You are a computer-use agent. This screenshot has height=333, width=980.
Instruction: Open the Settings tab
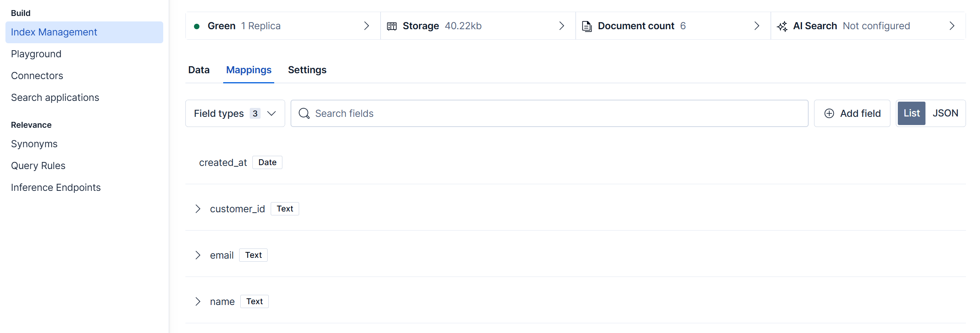click(307, 70)
